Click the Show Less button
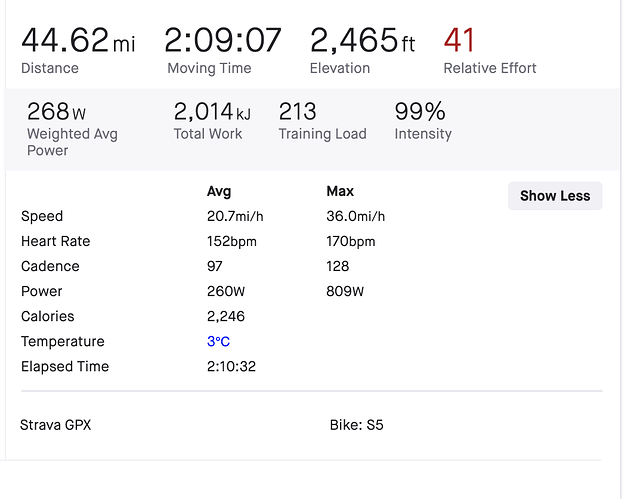637x499 pixels. pyautogui.click(x=555, y=196)
